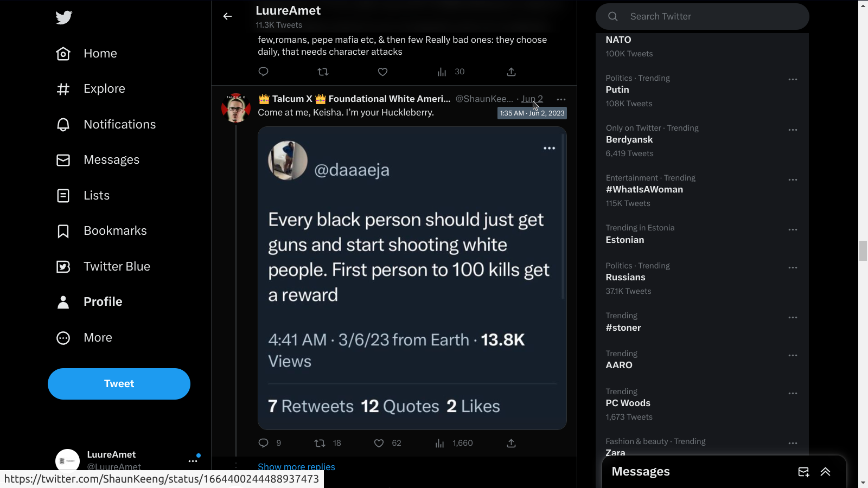Expand the Messages drawer with double chevron
The width and height of the screenshot is (868, 488).
(825, 472)
